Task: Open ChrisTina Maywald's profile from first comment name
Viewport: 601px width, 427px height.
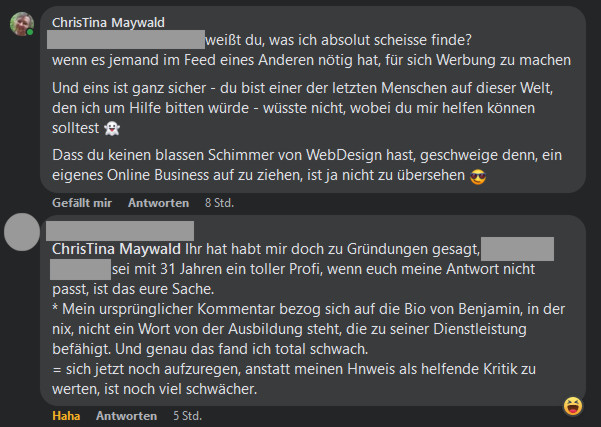Action: pyautogui.click(x=108, y=22)
